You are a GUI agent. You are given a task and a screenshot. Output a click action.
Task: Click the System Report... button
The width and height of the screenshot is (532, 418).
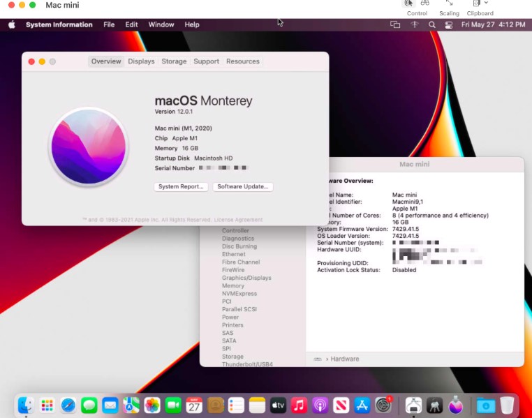click(x=181, y=187)
